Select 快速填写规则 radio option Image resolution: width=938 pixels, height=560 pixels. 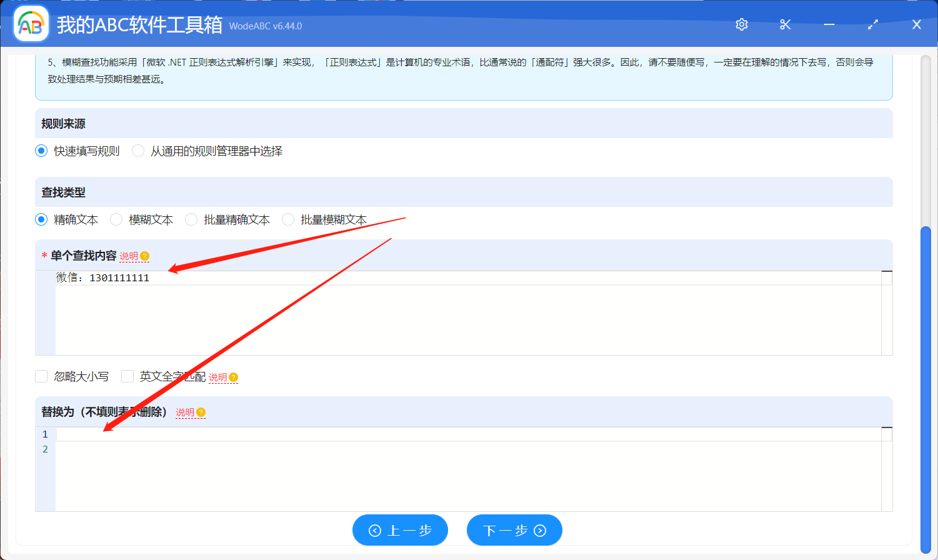42,151
